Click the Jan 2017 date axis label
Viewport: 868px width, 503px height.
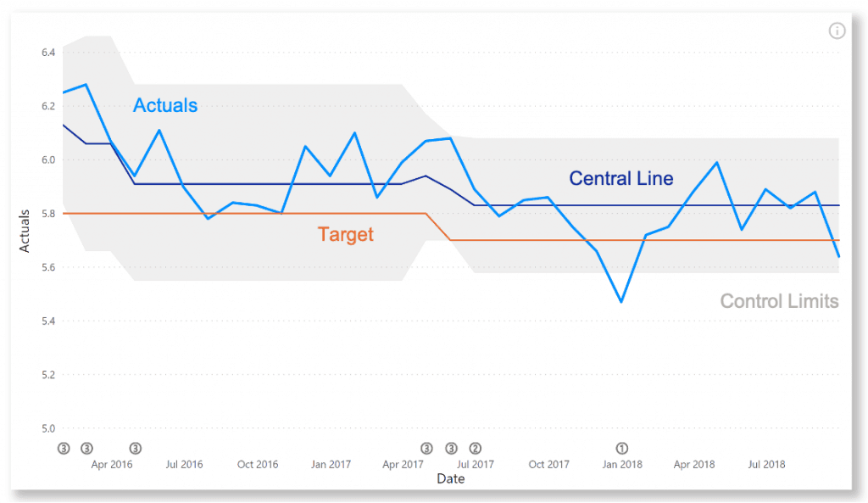click(x=331, y=464)
